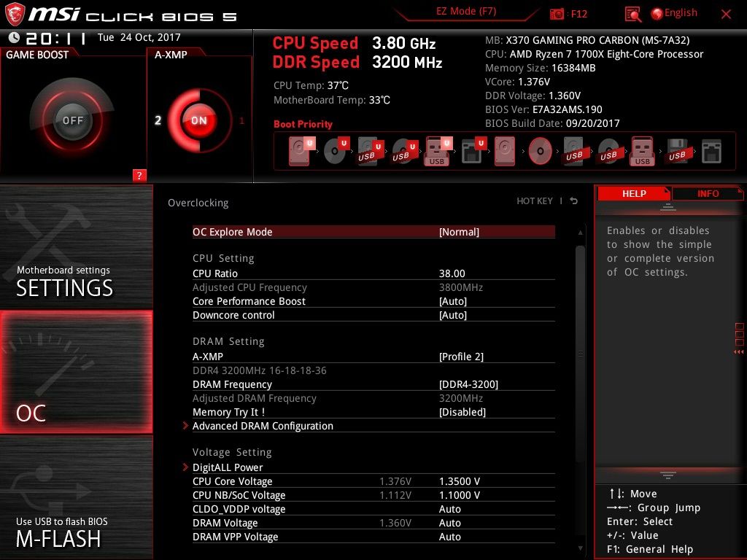Click the help panel bottom collapse handle

pyautogui.click(x=668, y=475)
